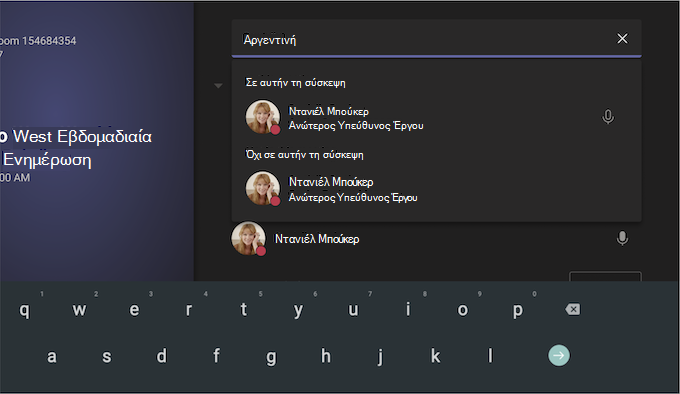Tap the r key on keyboard

click(x=189, y=310)
